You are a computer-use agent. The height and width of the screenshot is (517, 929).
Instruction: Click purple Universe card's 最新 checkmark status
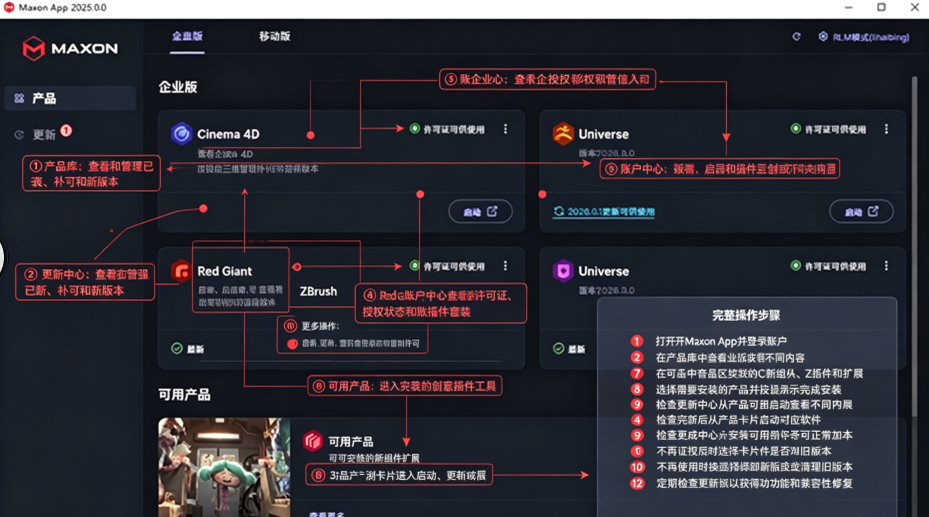569,349
